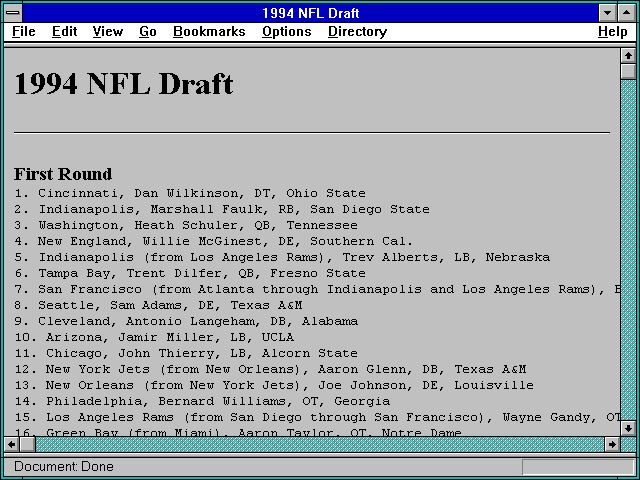Click the Trev Alberts, Nebraska line
The image size is (640, 480).
point(282,257)
